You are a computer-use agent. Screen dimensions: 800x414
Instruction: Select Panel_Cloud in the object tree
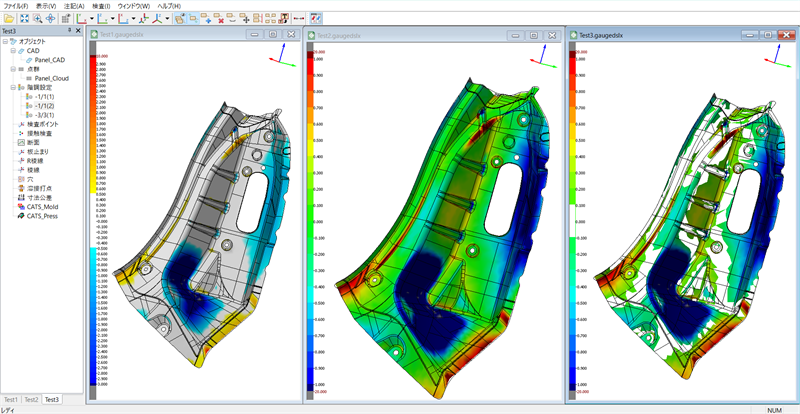click(x=51, y=78)
